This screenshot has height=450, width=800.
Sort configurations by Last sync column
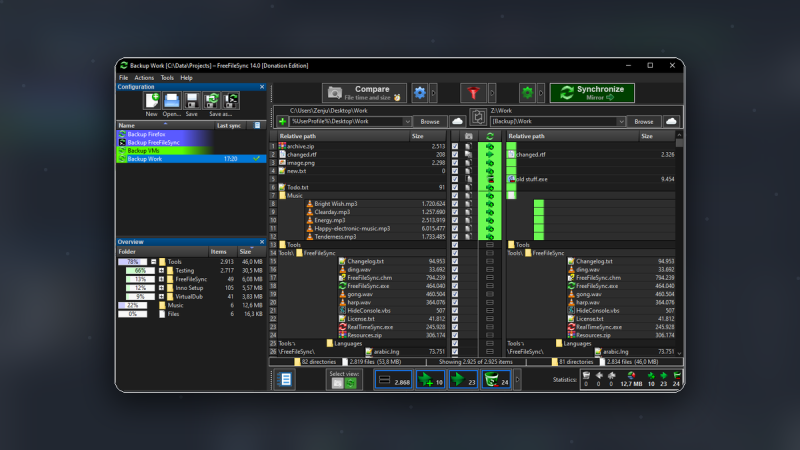tap(229, 126)
